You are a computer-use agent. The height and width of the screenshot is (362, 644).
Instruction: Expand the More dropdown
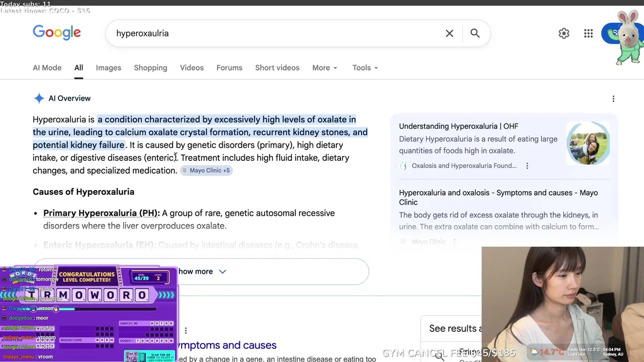coord(325,68)
